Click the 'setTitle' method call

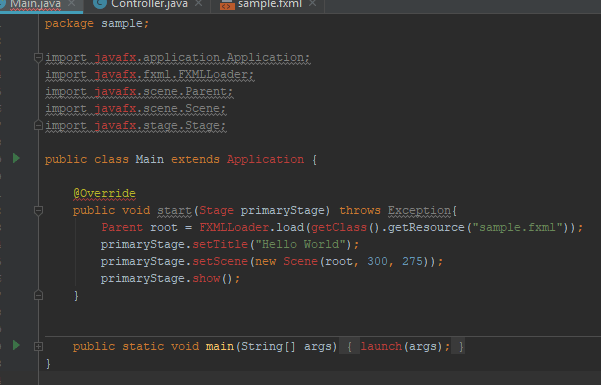[220, 244]
